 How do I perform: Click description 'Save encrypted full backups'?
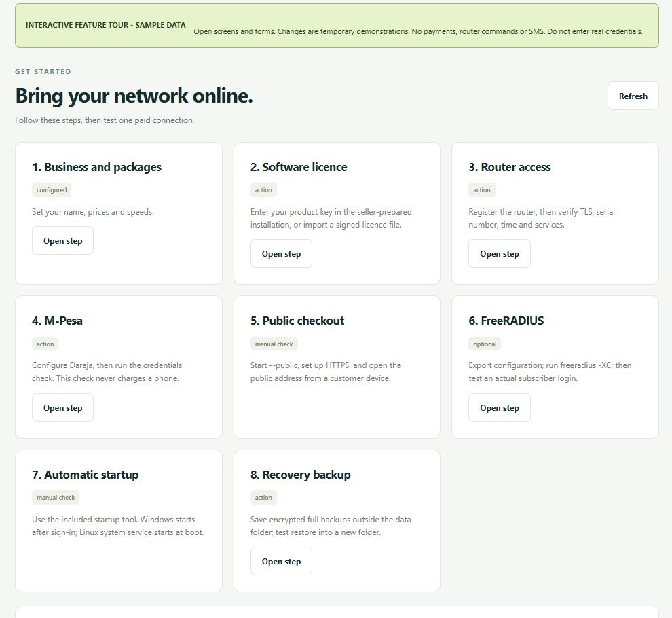coord(331,526)
